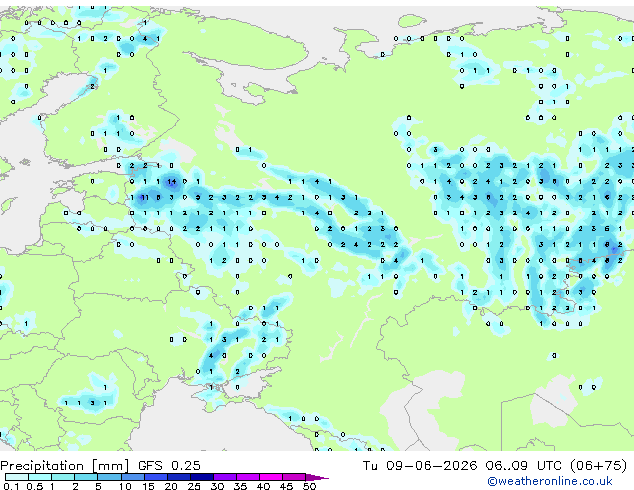Pick the 10–15 mm blue legend swatch
Viewport: 634px width, 490px height.
tap(133, 477)
